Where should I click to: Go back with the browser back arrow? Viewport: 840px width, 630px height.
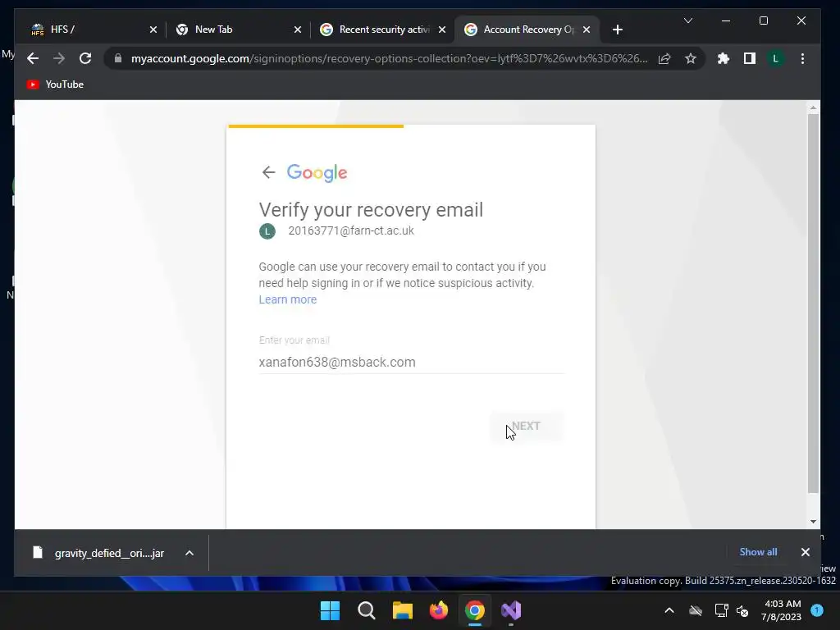33,58
